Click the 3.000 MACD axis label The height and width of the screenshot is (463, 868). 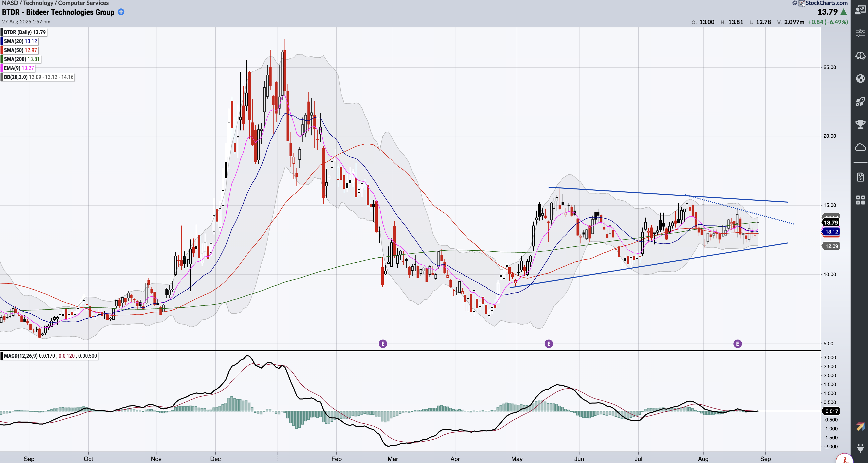[x=830, y=358]
